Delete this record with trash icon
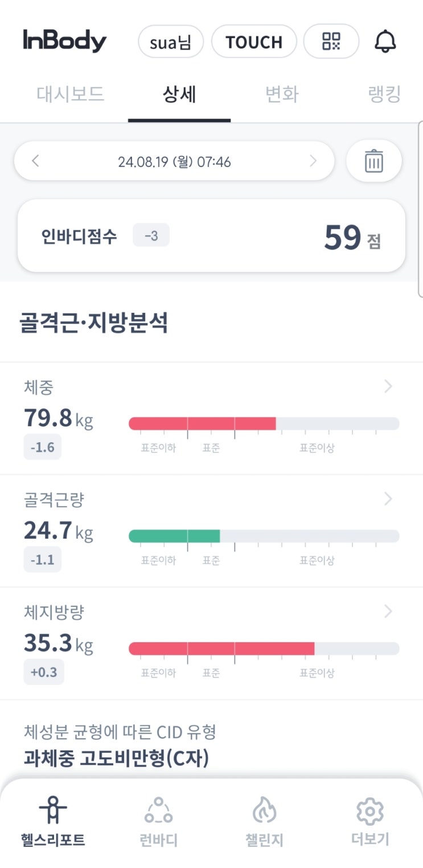The width and height of the screenshot is (423, 868). pyautogui.click(x=373, y=161)
